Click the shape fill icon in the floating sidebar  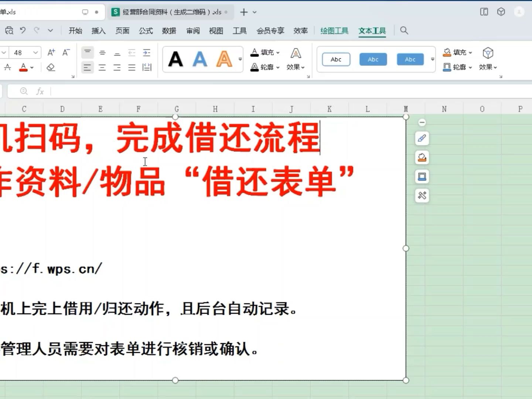coord(422,158)
